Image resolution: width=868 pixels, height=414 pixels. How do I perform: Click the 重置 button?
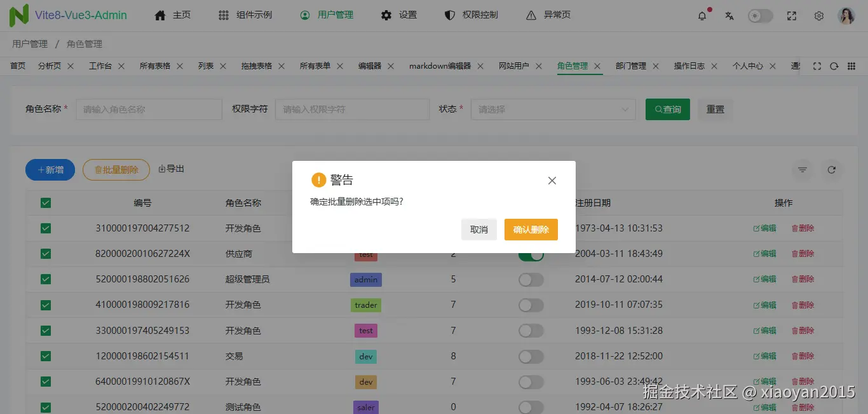[x=715, y=109]
